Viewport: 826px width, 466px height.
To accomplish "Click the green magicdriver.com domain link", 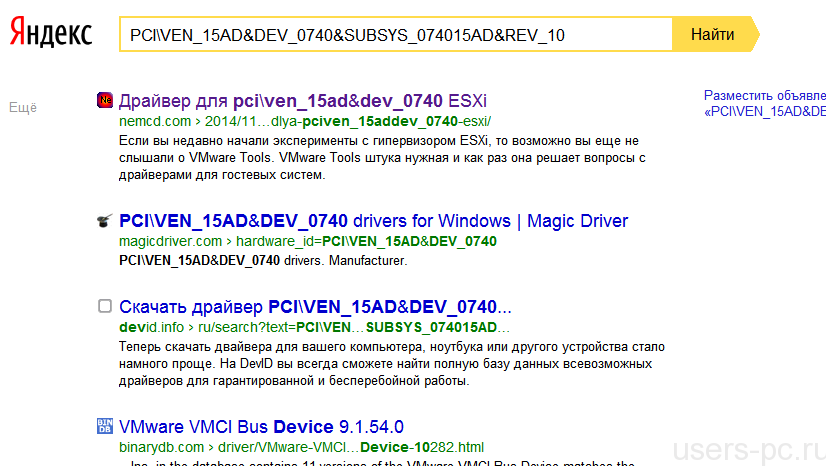I will coord(170,241).
